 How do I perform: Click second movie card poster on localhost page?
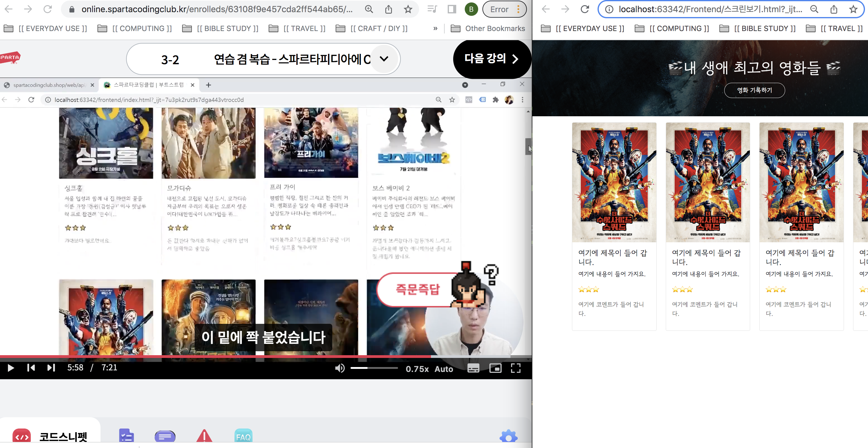click(707, 182)
